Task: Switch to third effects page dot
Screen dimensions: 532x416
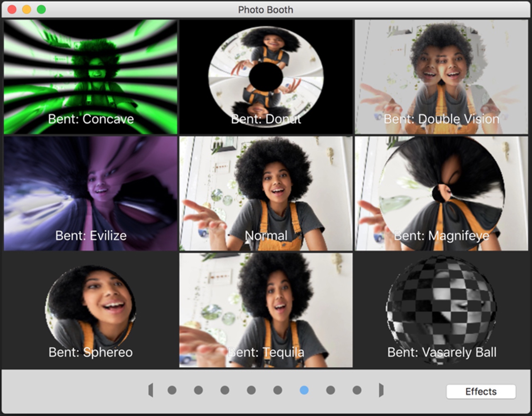Action: (225, 390)
